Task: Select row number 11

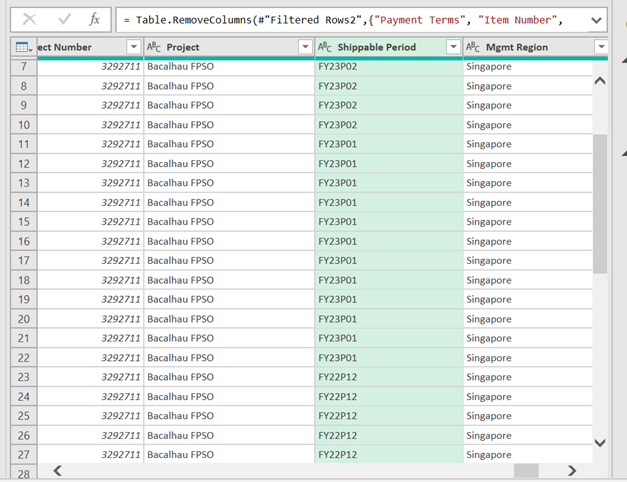Action: pyautogui.click(x=24, y=144)
